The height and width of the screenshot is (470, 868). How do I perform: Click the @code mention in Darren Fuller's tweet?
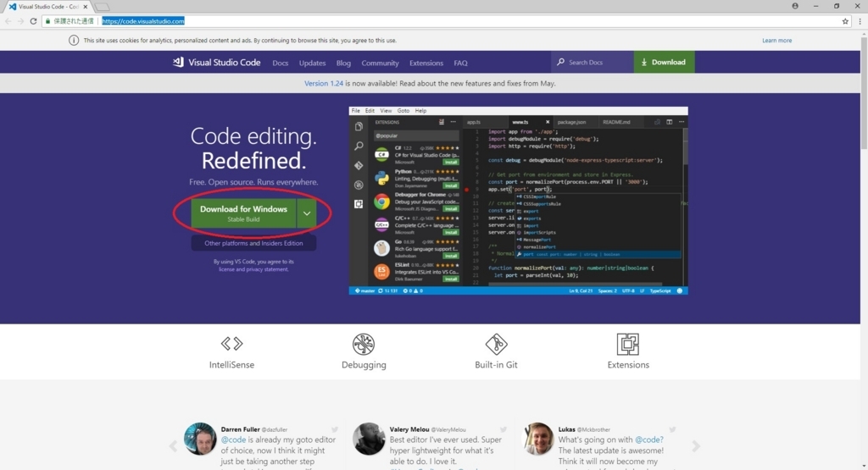(x=233, y=440)
